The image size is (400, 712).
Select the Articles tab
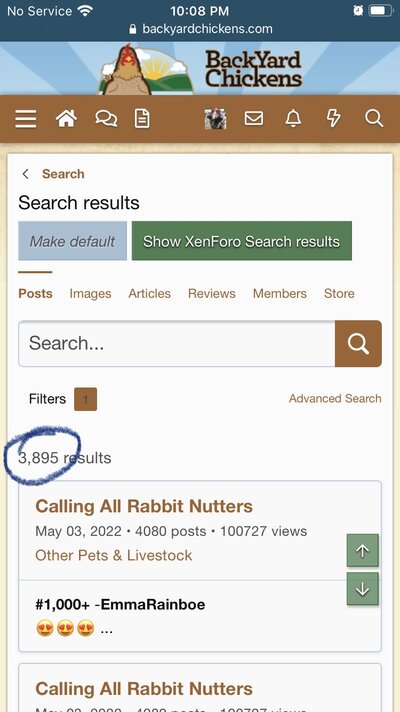coord(149,294)
